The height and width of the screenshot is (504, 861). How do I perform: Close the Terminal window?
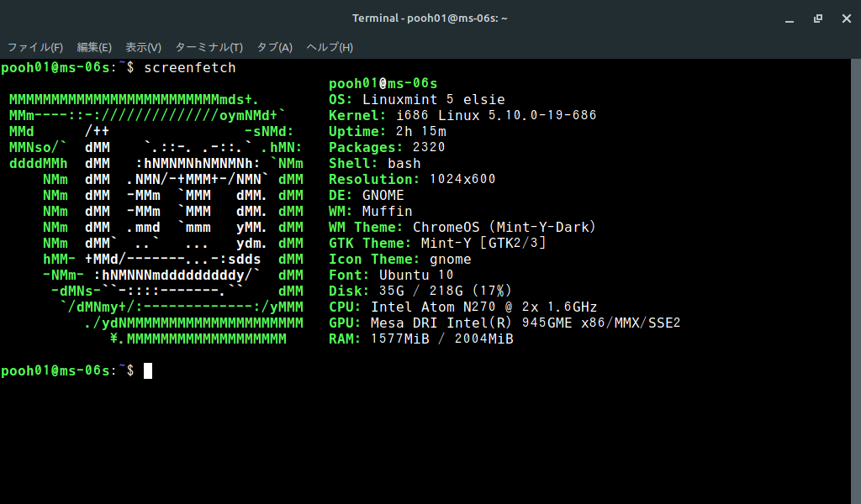coord(846,18)
